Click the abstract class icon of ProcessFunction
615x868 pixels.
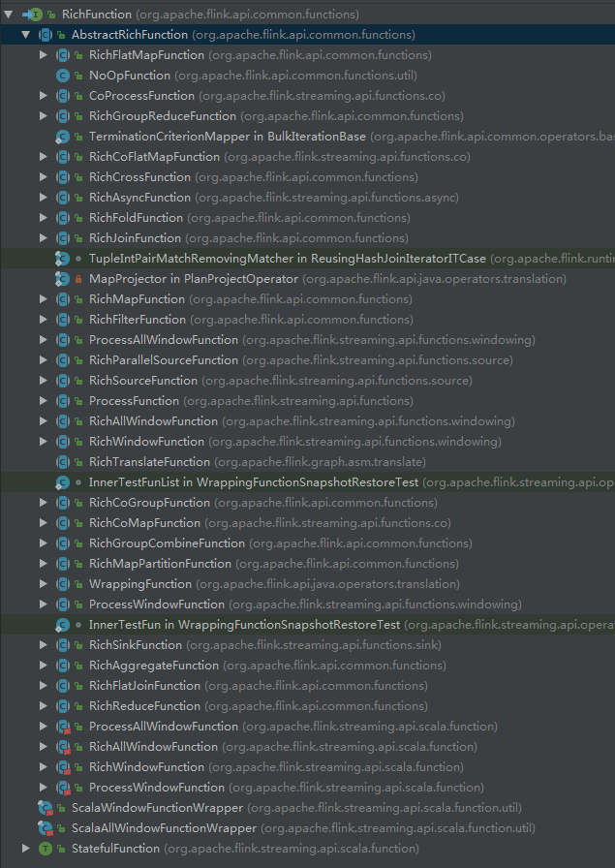pos(63,401)
